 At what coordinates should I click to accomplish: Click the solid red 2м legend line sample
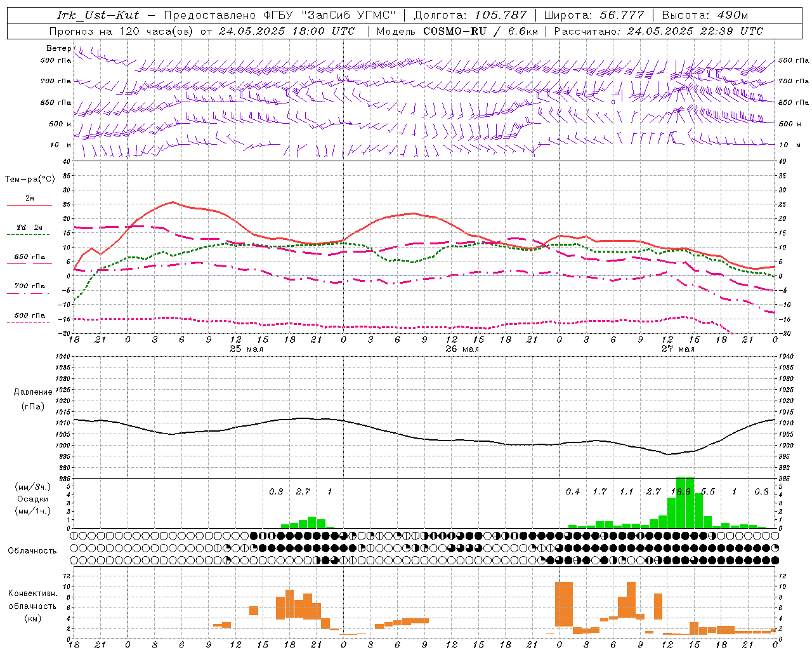point(29,206)
